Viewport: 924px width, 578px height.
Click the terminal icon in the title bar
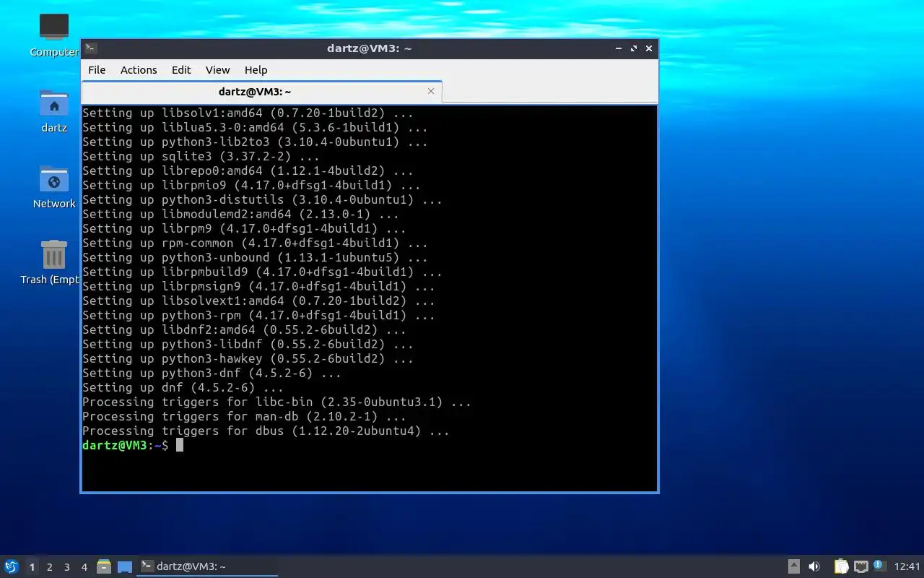point(90,48)
